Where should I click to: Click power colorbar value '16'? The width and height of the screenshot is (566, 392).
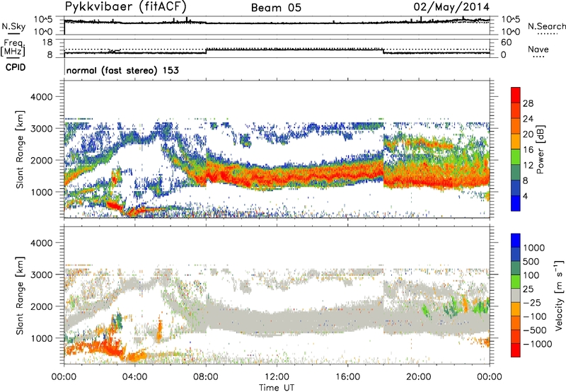tap(528, 150)
